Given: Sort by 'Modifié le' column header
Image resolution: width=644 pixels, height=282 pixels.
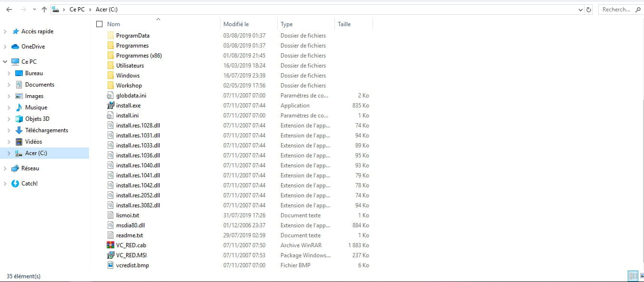Looking at the screenshot, I should pyautogui.click(x=236, y=24).
